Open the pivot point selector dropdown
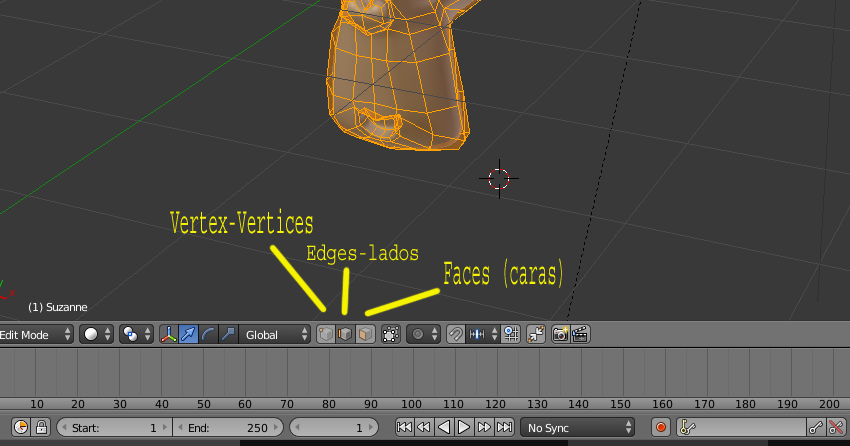 [x=136, y=334]
